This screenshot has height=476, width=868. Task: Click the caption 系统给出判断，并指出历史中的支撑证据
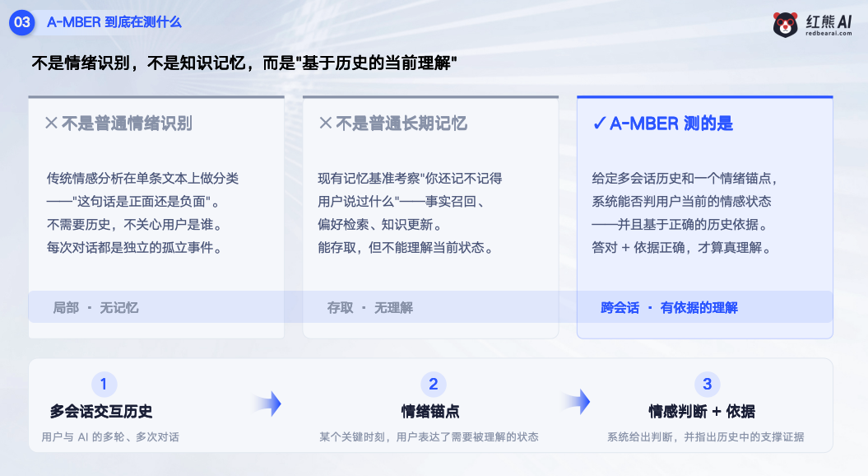coord(706,436)
